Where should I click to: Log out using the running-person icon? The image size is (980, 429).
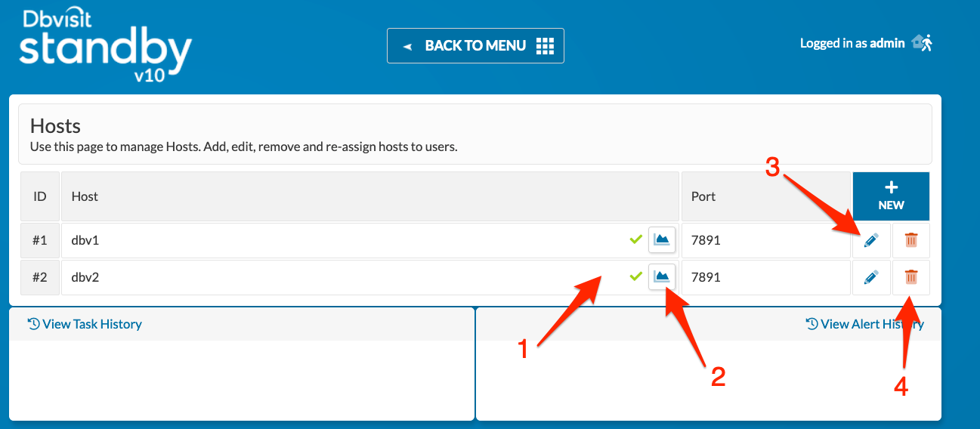(x=923, y=43)
